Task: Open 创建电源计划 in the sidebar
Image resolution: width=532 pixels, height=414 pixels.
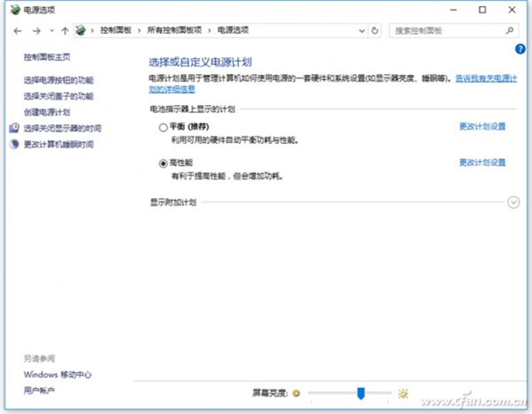Action: click(x=47, y=112)
